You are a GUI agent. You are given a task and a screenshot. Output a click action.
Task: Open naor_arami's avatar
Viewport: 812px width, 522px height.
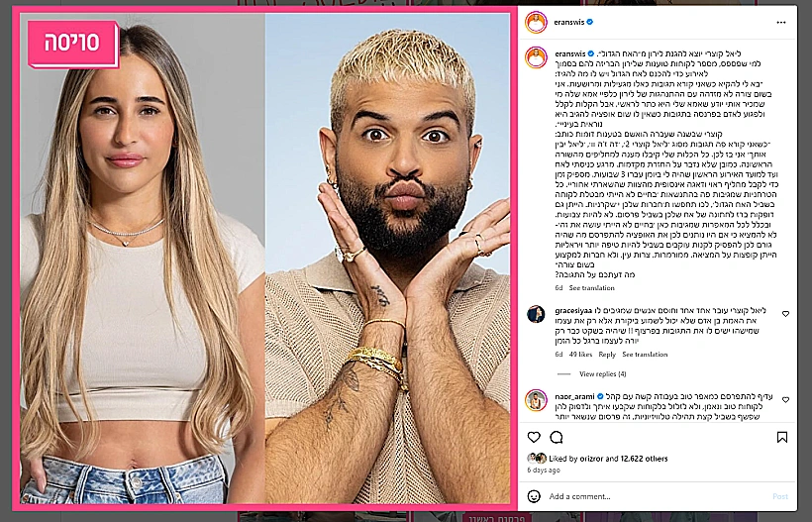[536, 400]
